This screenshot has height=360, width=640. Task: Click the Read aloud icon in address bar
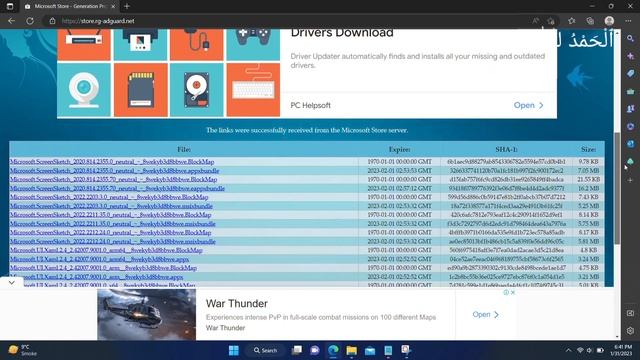pos(536,21)
